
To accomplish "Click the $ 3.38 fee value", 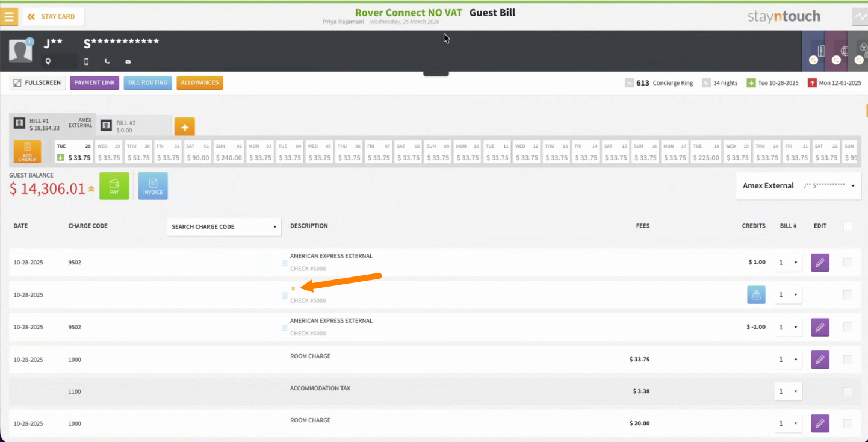I will tap(641, 391).
